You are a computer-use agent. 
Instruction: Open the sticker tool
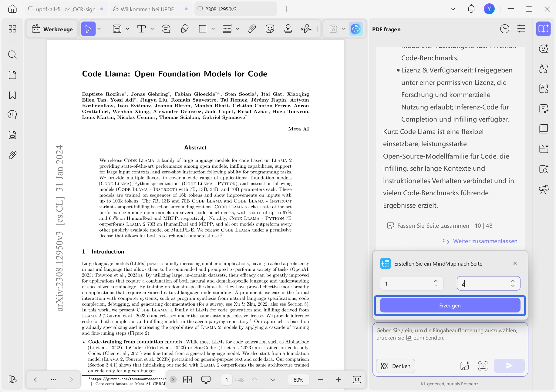[x=270, y=29]
